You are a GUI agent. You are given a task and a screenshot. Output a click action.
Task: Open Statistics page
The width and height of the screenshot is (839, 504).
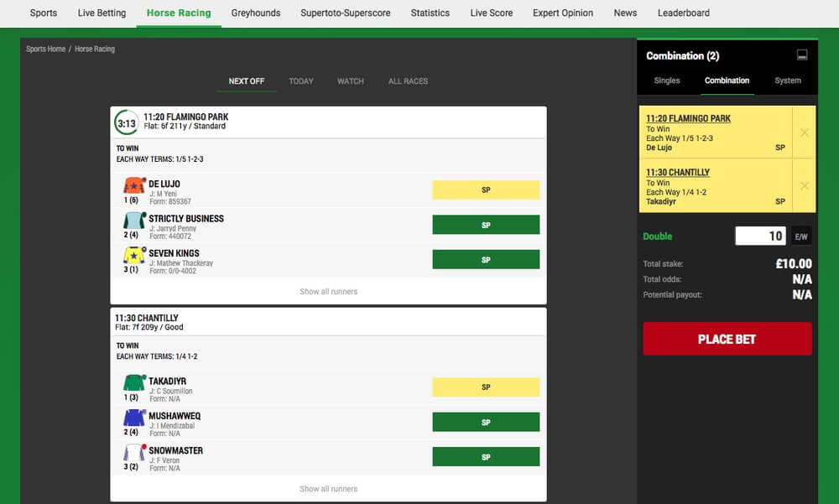(430, 13)
